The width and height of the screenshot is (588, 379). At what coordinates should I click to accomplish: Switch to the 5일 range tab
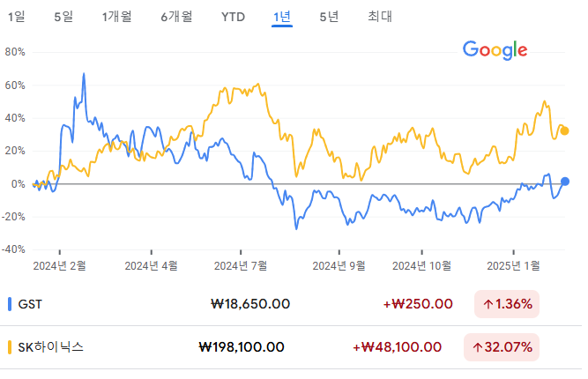[x=63, y=17]
